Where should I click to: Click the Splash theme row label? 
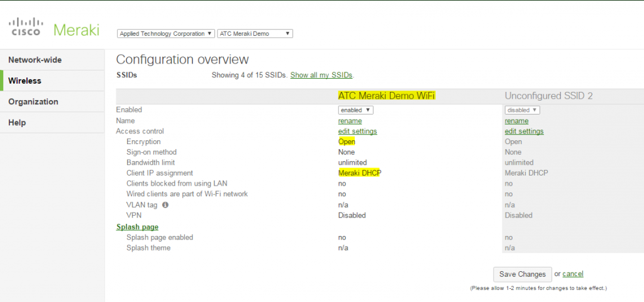148,248
